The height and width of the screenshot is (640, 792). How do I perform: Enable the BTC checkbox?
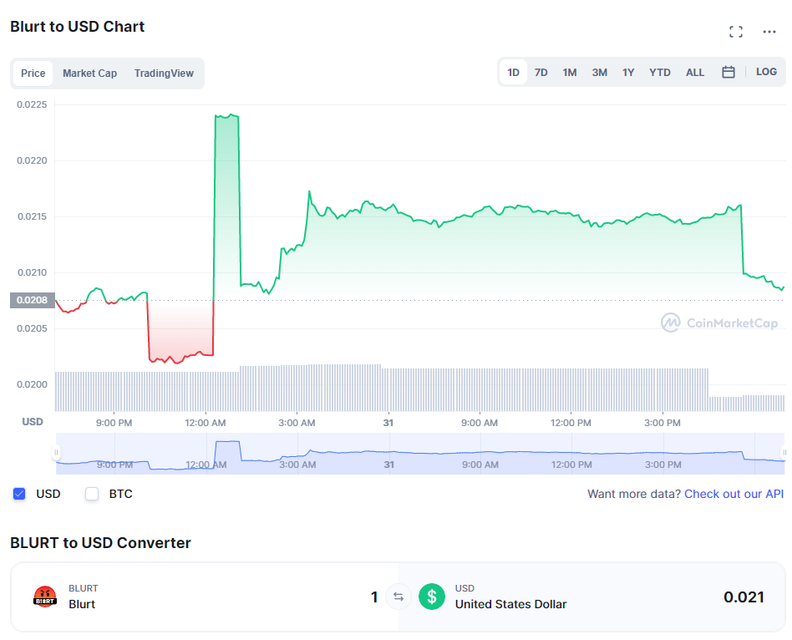tap(92, 494)
